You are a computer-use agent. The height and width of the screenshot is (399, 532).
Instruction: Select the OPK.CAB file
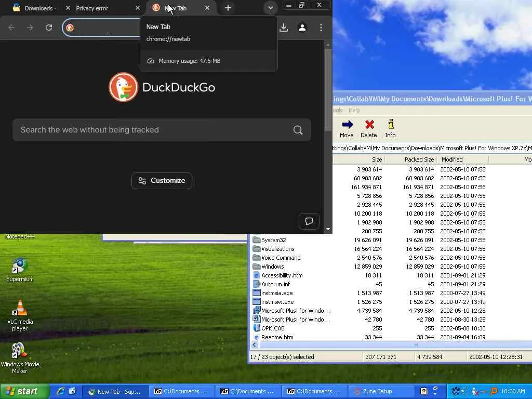pos(273,328)
